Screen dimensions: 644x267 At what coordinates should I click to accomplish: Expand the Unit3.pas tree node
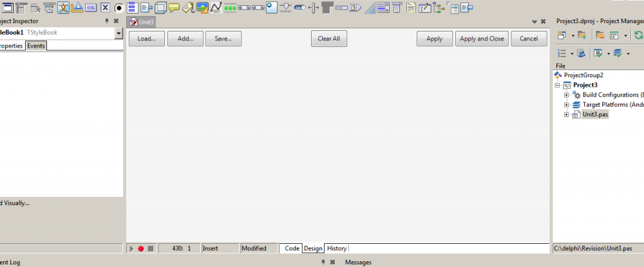(x=566, y=115)
